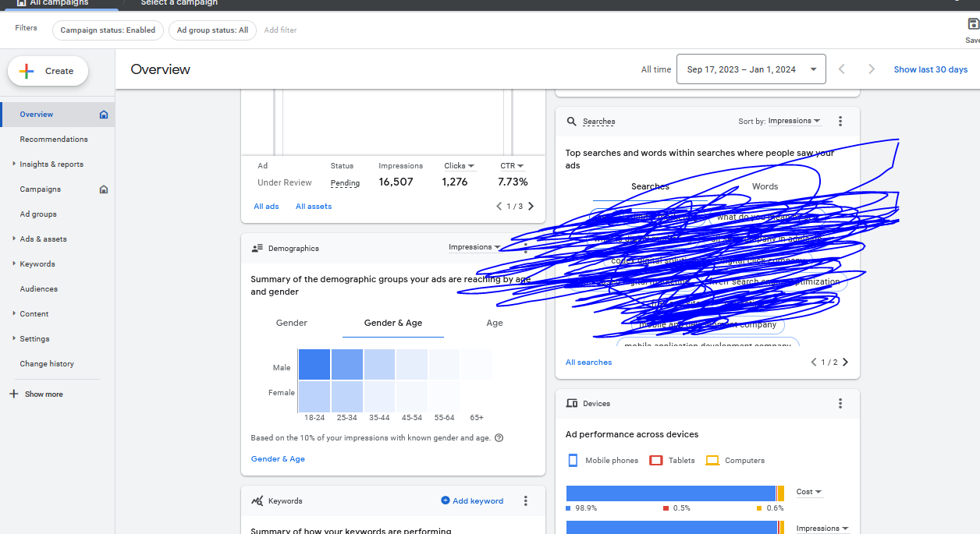Click the Keywords card icon
The image size is (980, 534).
[257, 501]
